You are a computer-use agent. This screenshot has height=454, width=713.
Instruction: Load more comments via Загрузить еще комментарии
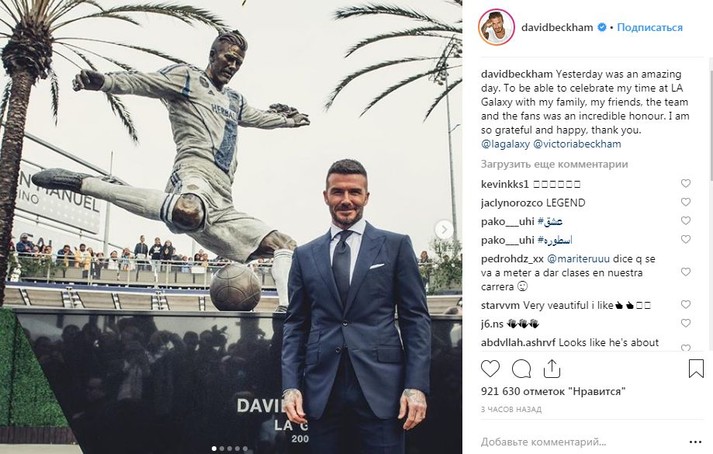tap(554, 164)
